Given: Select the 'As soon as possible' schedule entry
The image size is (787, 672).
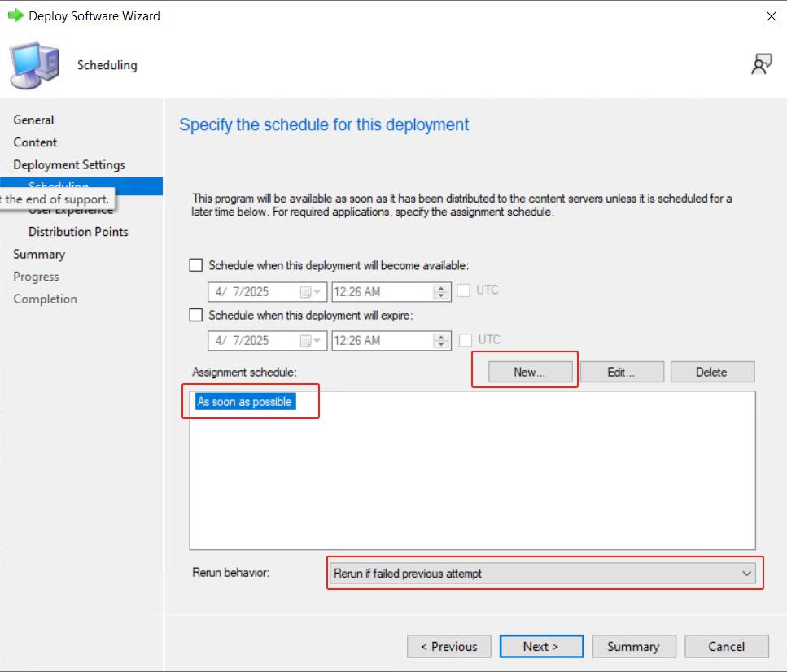Looking at the screenshot, I should tap(244, 402).
